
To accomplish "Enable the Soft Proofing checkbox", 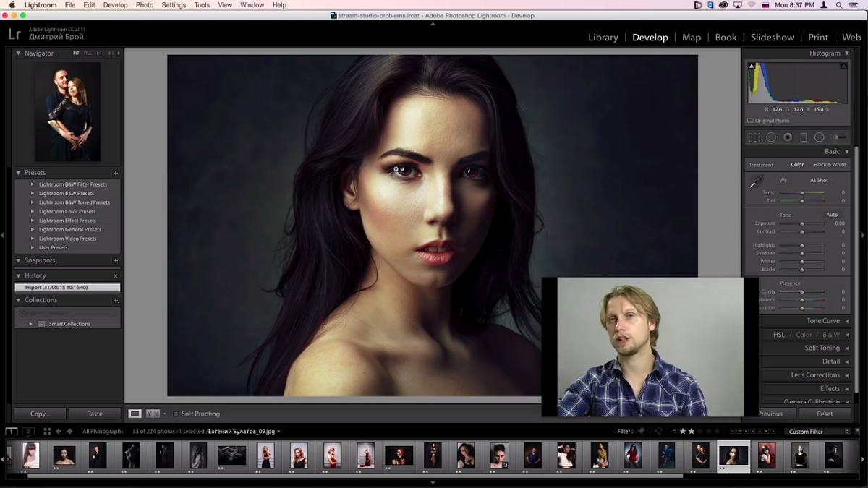I will pos(176,414).
